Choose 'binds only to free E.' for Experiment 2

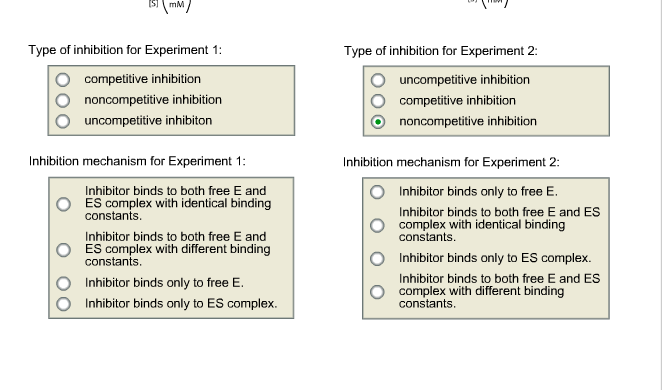pyautogui.click(x=377, y=192)
